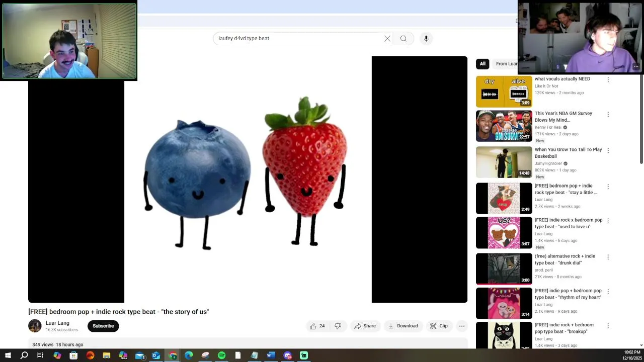Screen dimensions: 644x362
Task: Open Outlook in taskbar
Action: click(x=156, y=355)
